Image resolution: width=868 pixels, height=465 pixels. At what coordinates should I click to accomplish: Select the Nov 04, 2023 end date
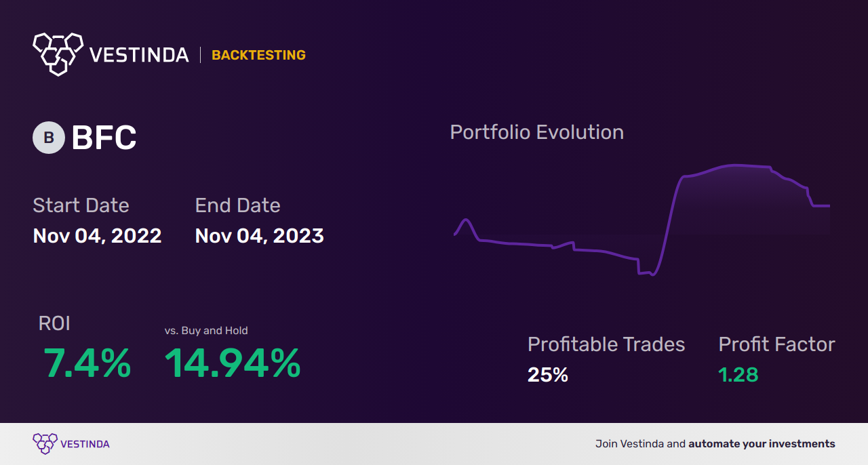click(x=259, y=236)
